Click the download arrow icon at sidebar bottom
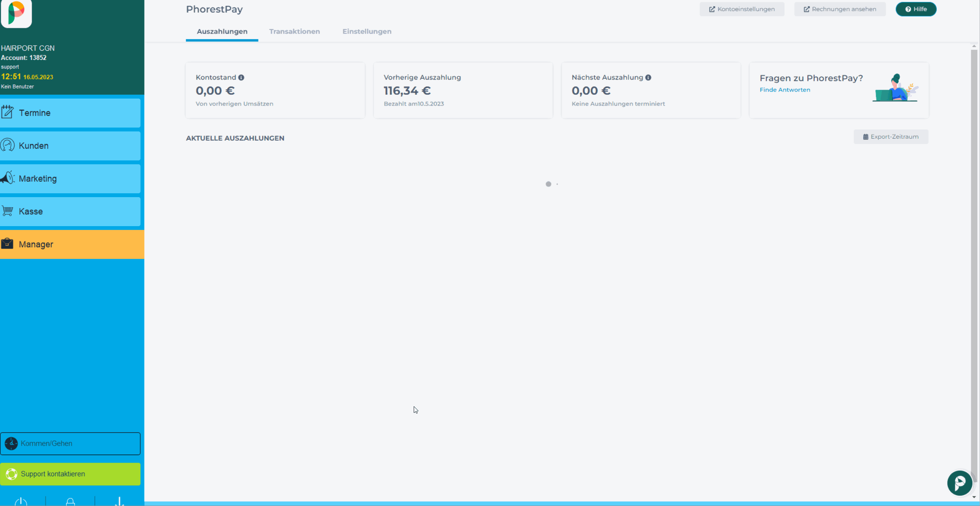 pos(119,502)
